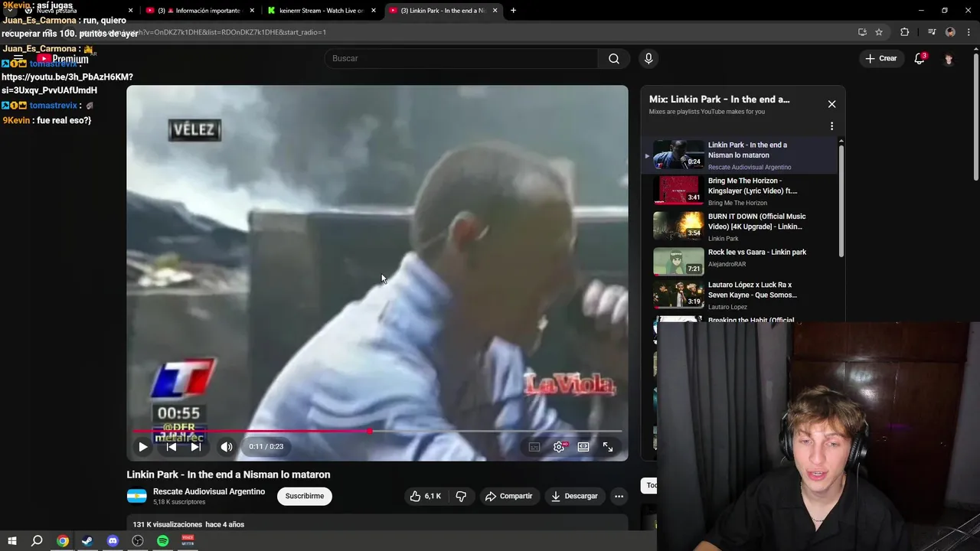Open media control icon in Chrome toolbar
This screenshot has width=980, height=551.
click(x=932, y=32)
